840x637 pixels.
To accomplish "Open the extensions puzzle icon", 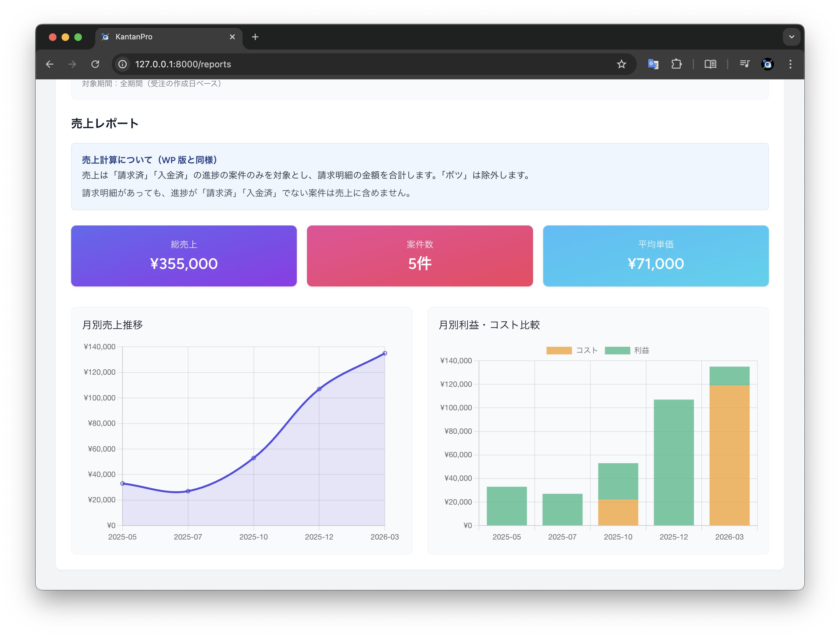I will 676,64.
